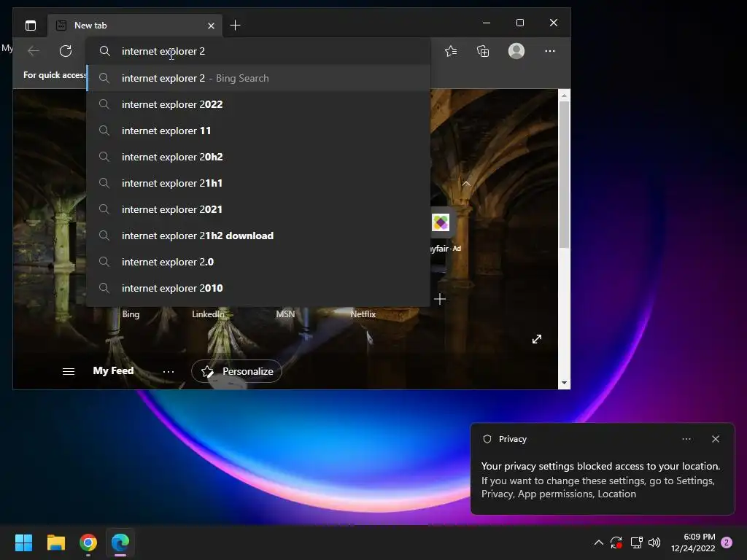Click the page scrollbar up arrow

click(x=564, y=96)
